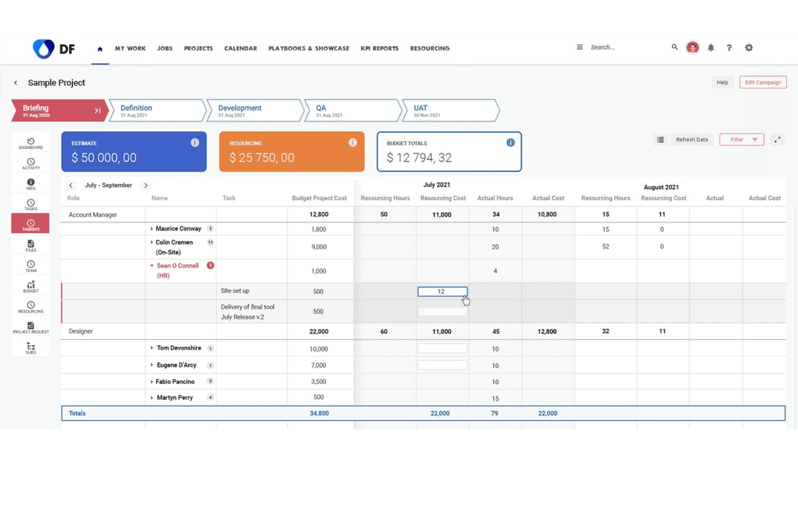Screen dimensions: 798x532
Task: Open the notifications bell
Action: point(711,47)
